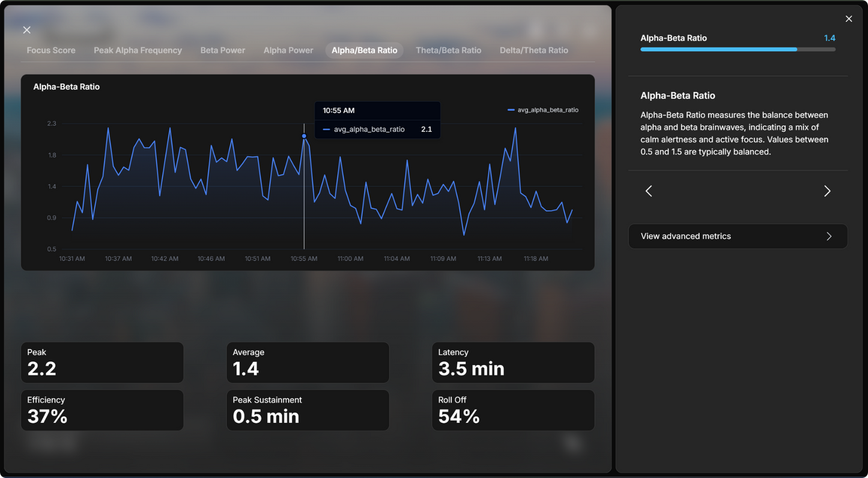Open Delta/Theta Ratio tab

tap(533, 51)
